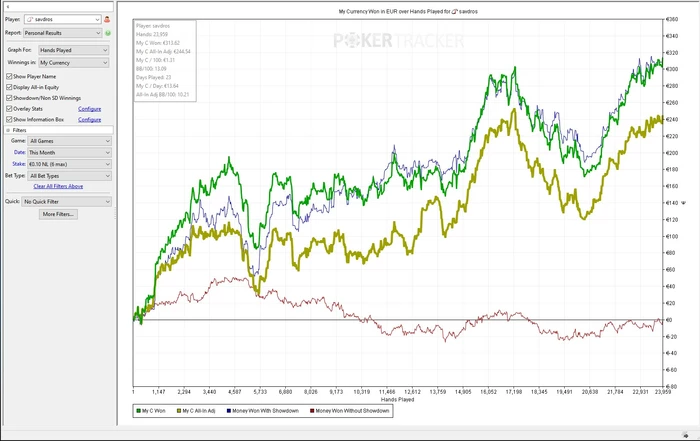Toggle the Show Information Box checkbox
The width and height of the screenshot is (700, 441).
coord(9,119)
